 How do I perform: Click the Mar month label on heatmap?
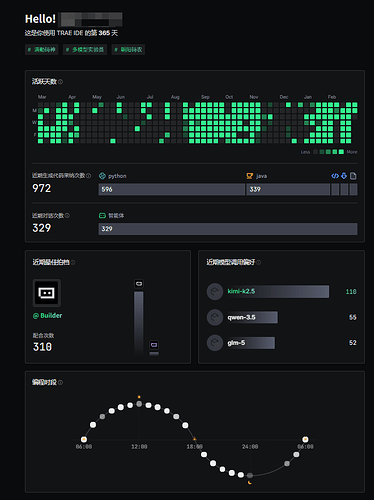42,97
